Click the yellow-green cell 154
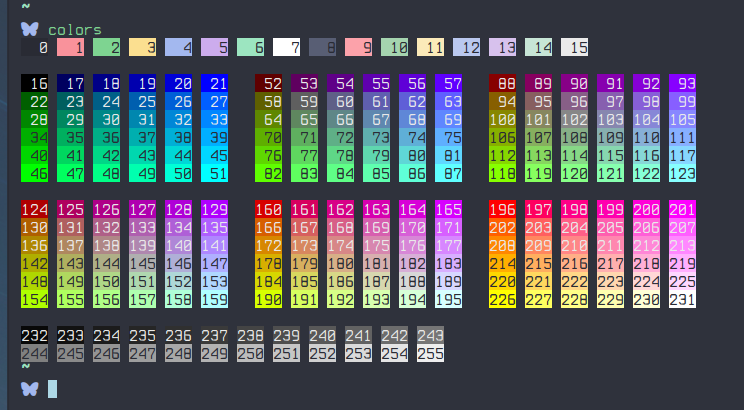Image resolution: width=744 pixels, height=410 pixels. 35,299
